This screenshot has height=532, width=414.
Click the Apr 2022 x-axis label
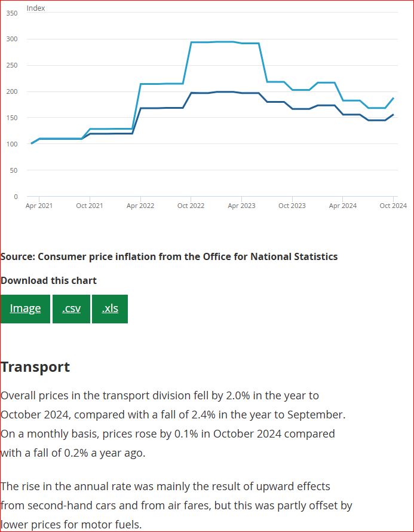[x=140, y=206]
